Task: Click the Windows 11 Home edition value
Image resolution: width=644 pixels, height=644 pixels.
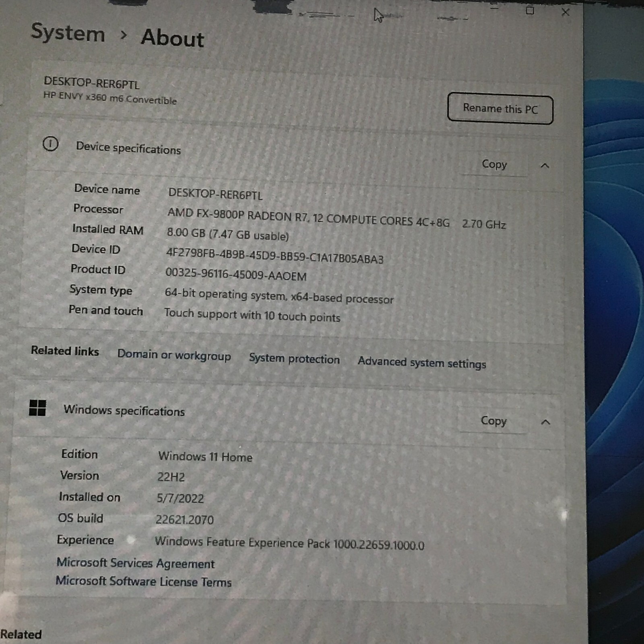Action: (x=205, y=456)
